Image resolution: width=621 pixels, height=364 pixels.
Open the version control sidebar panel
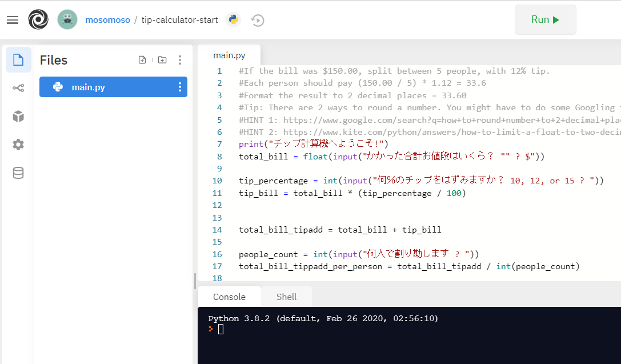click(x=18, y=88)
